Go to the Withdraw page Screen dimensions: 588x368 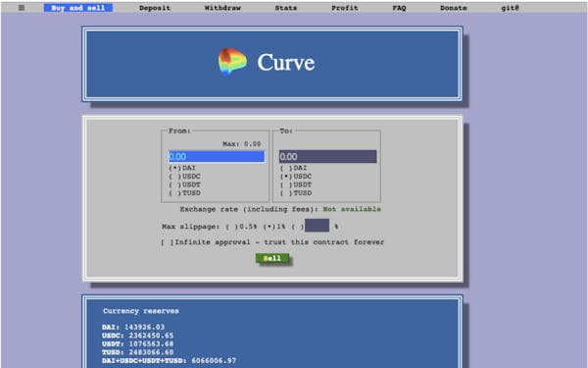222,8
